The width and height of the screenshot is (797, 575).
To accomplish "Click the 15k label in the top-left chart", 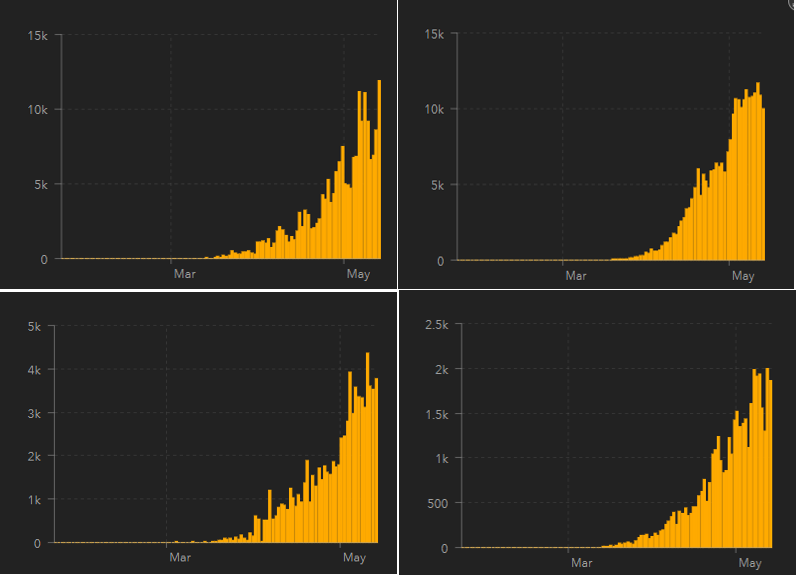I will [x=39, y=35].
